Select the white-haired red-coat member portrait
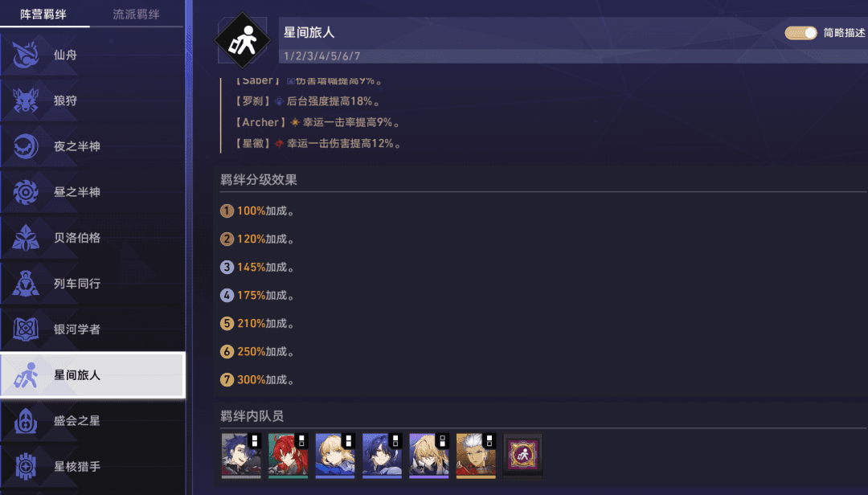 (x=476, y=456)
